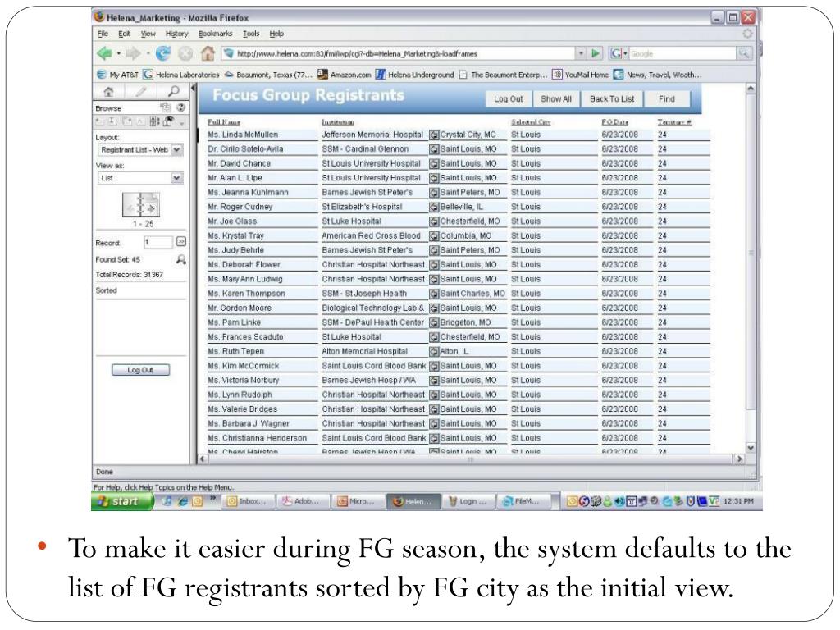The height and width of the screenshot is (630, 840).
Task: Switch to Find mode via the magnifier icon
Action: click(x=174, y=92)
